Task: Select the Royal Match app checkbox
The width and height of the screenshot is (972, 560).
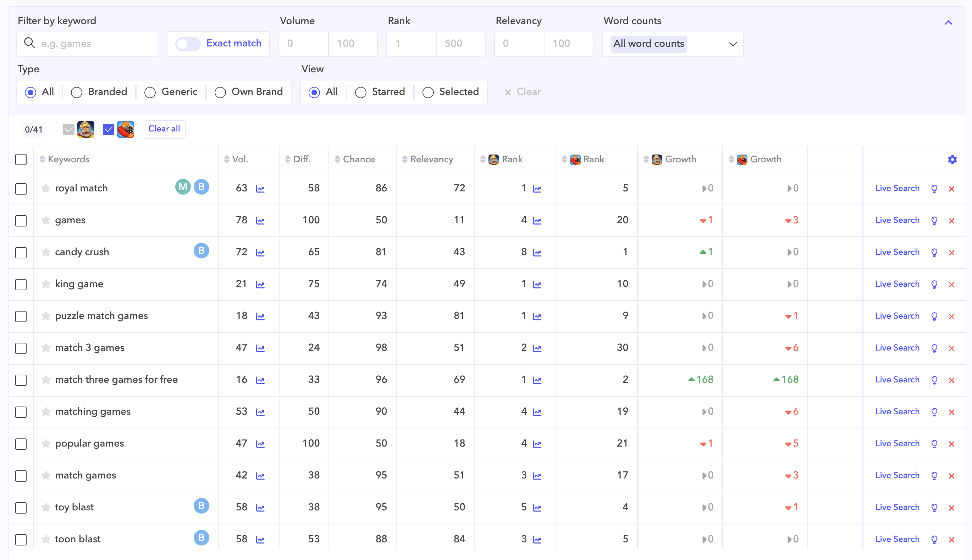Action: click(x=68, y=130)
